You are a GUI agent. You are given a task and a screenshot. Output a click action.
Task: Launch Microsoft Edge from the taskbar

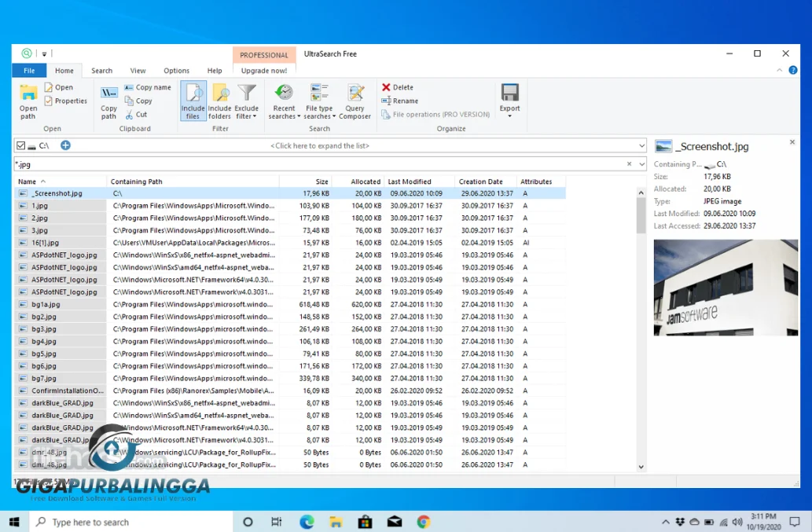tap(307, 522)
